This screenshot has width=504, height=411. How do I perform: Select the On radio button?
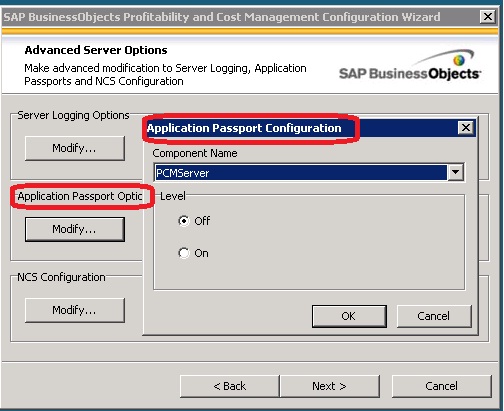click(x=184, y=253)
